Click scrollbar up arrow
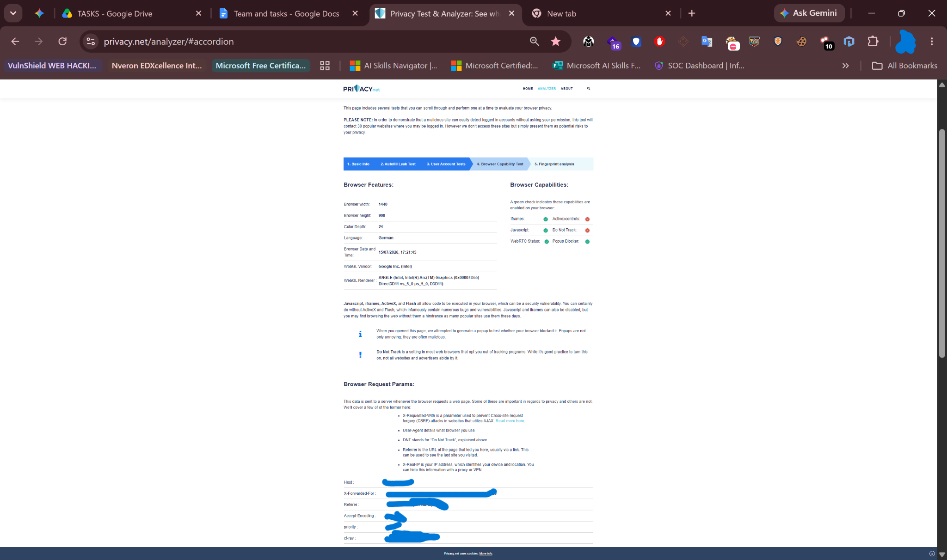This screenshot has width=947, height=560. pos(942,85)
